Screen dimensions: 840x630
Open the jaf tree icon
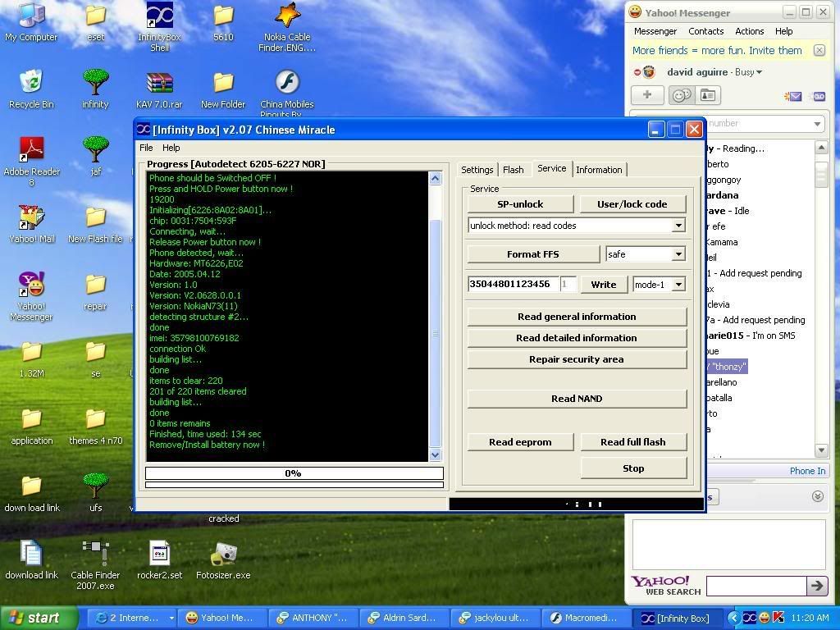coord(95,155)
